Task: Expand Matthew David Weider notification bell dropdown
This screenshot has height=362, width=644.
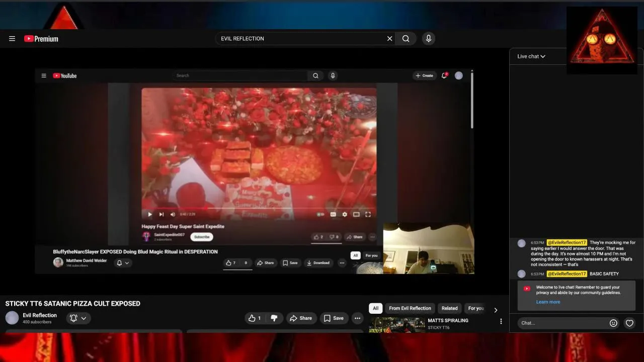Action: [123, 263]
